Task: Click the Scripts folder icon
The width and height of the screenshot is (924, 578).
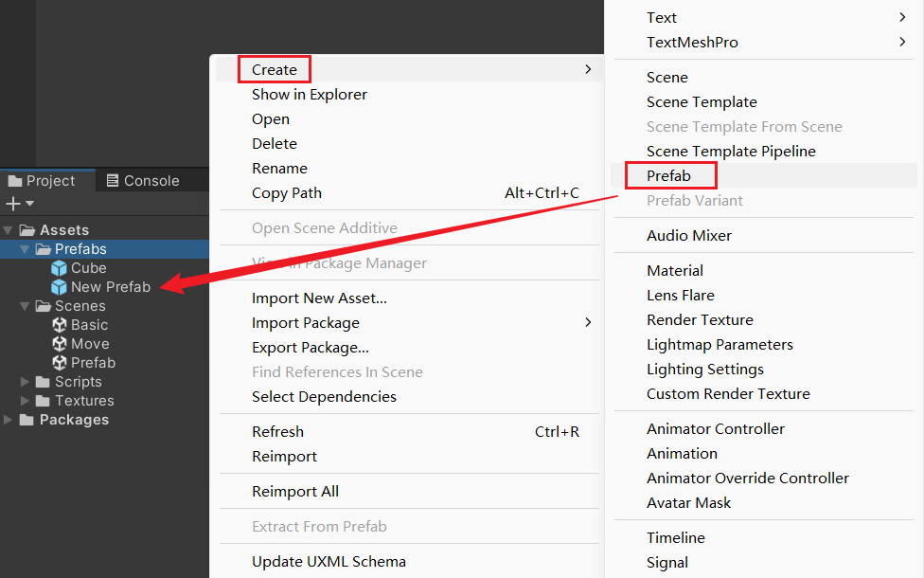Action: click(43, 382)
